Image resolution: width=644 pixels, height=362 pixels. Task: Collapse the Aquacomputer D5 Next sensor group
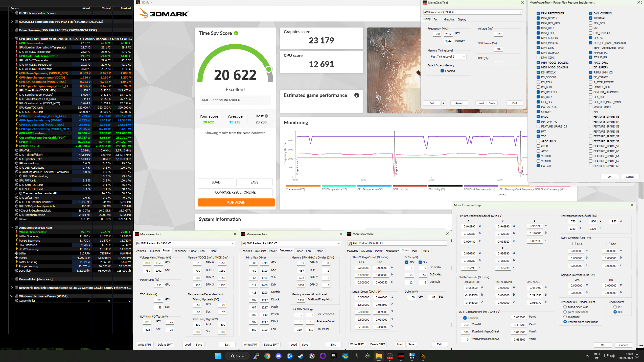click(12, 227)
